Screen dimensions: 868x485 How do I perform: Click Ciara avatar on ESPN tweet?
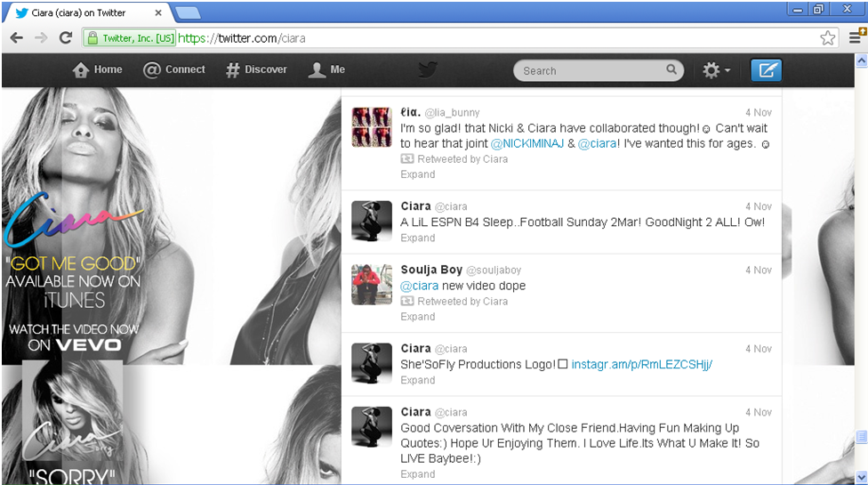pyautogui.click(x=372, y=221)
